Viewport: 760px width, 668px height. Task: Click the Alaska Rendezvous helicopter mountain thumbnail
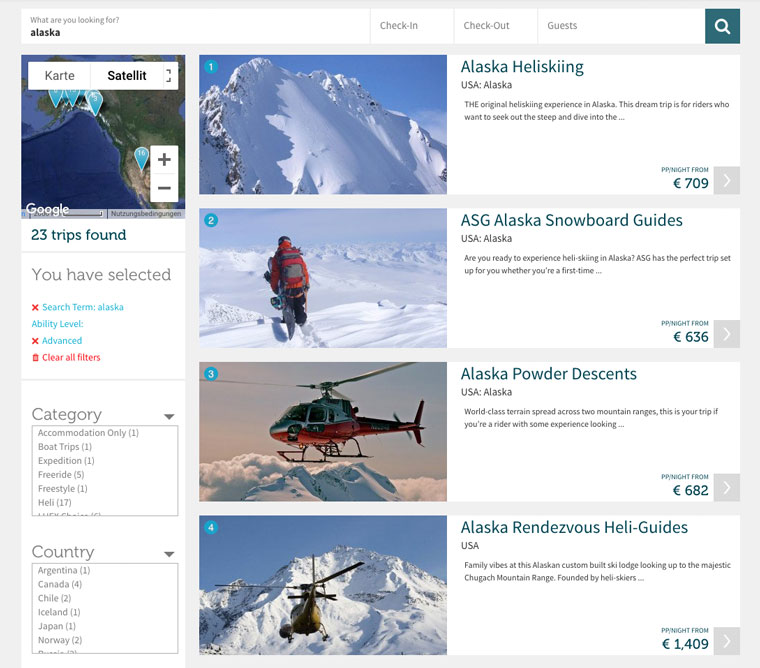click(x=323, y=585)
